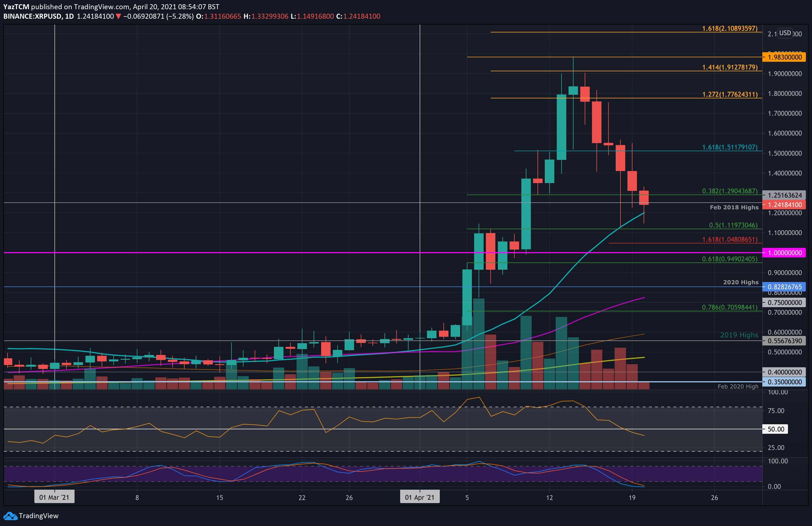Click the 0.55676390 price tag
This screenshot has width=812, height=526.
click(784, 341)
